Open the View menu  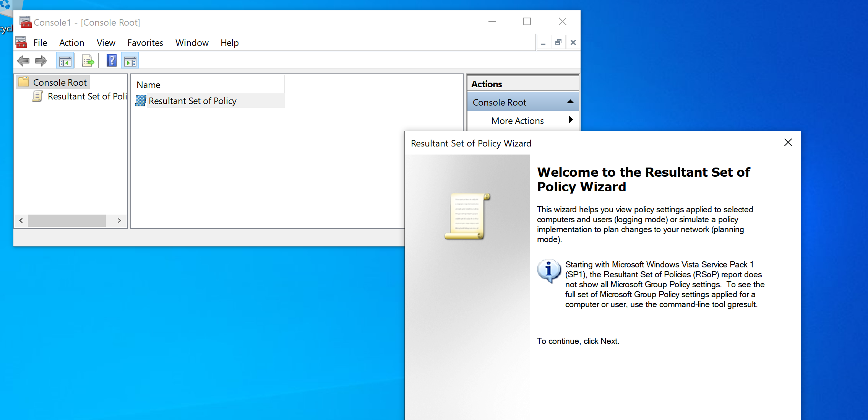point(106,42)
